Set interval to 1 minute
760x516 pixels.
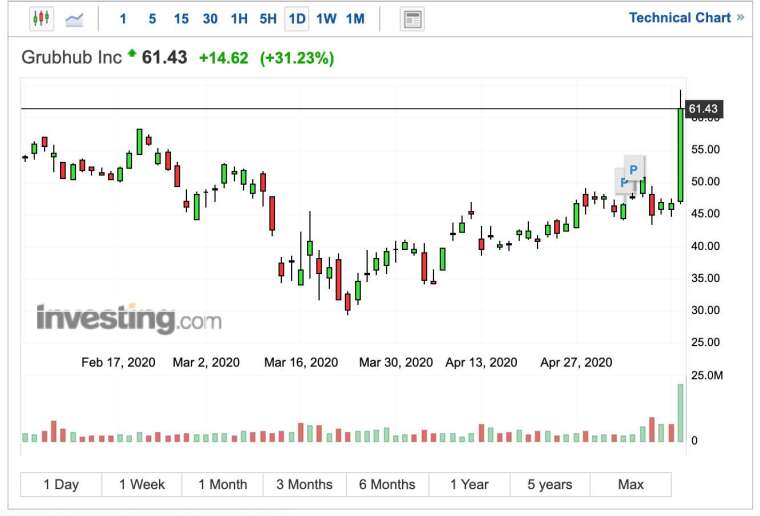tap(123, 19)
